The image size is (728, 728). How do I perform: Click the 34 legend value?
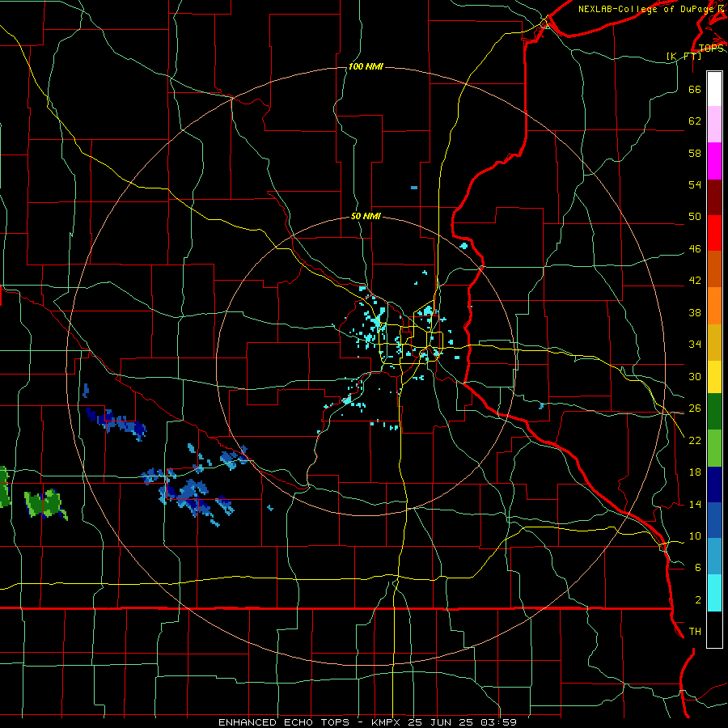695,344
